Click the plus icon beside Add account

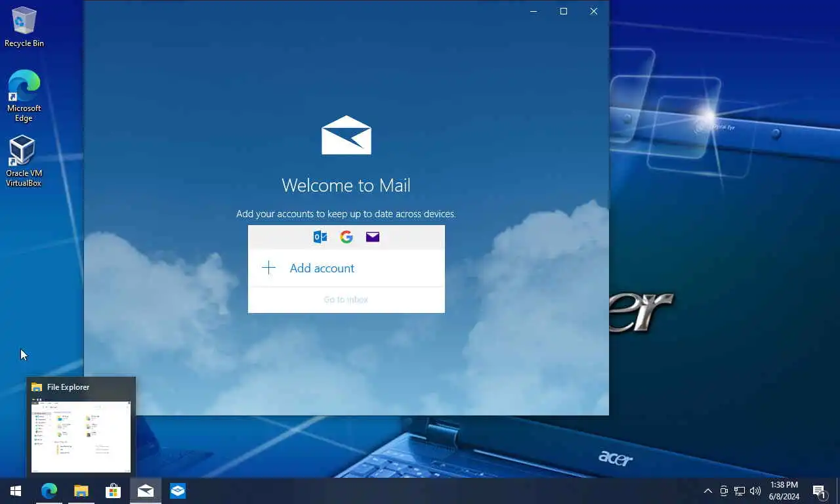(268, 268)
